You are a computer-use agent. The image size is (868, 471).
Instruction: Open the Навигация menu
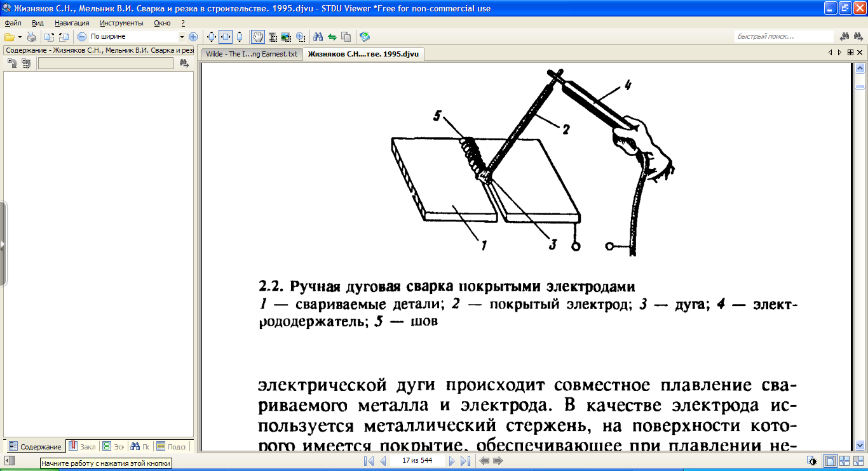point(72,23)
